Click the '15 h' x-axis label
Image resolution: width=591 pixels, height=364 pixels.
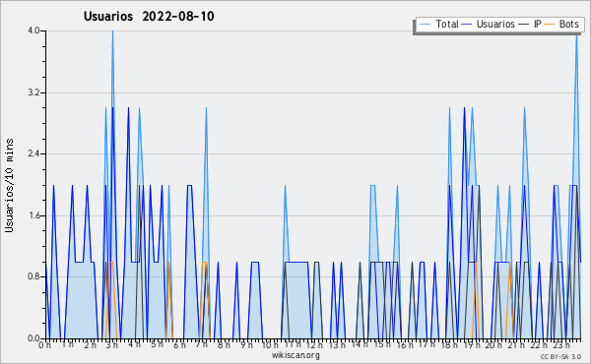[x=382, y=345]
